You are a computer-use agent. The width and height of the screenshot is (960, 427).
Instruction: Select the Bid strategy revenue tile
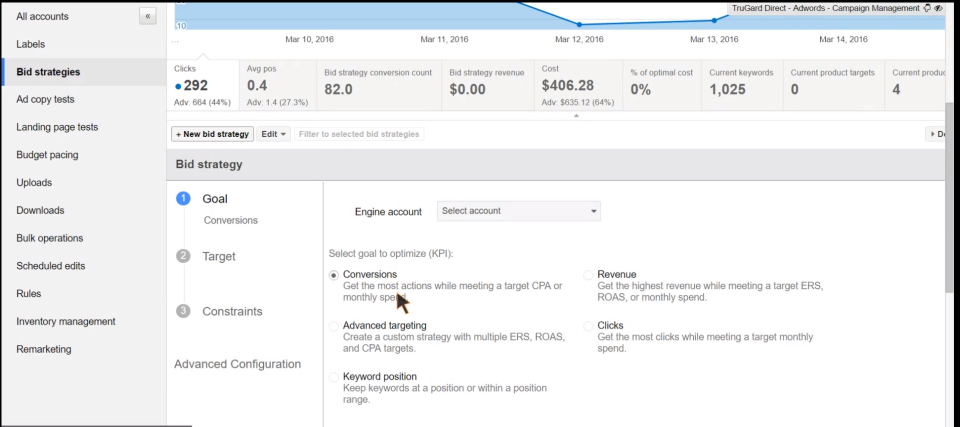pyautogui.click(x=488, y=86)
